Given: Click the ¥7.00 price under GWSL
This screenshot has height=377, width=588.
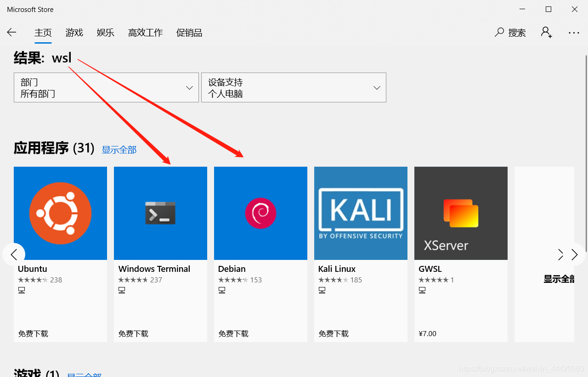Looking at the screenshot, I should click(428, 333).
